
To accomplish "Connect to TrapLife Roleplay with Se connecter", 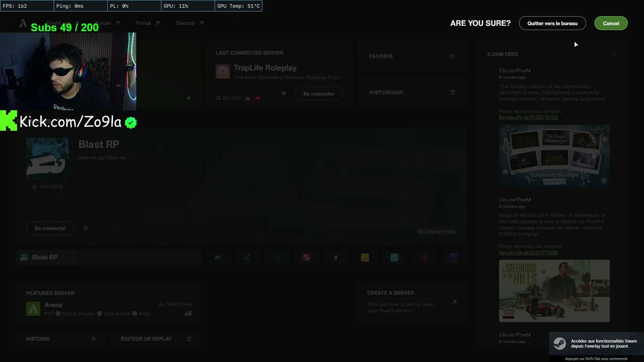I will (318, 94).
